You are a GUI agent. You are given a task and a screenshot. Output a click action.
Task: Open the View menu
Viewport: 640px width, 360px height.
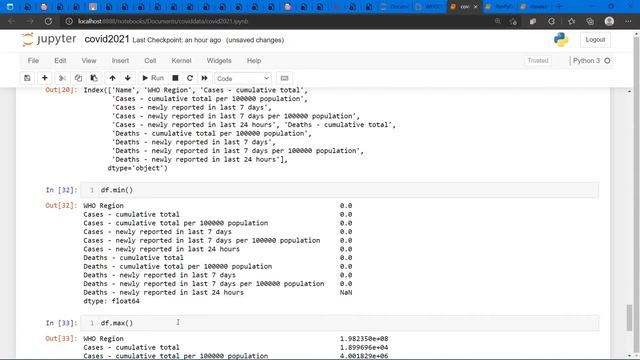(89, 60)
